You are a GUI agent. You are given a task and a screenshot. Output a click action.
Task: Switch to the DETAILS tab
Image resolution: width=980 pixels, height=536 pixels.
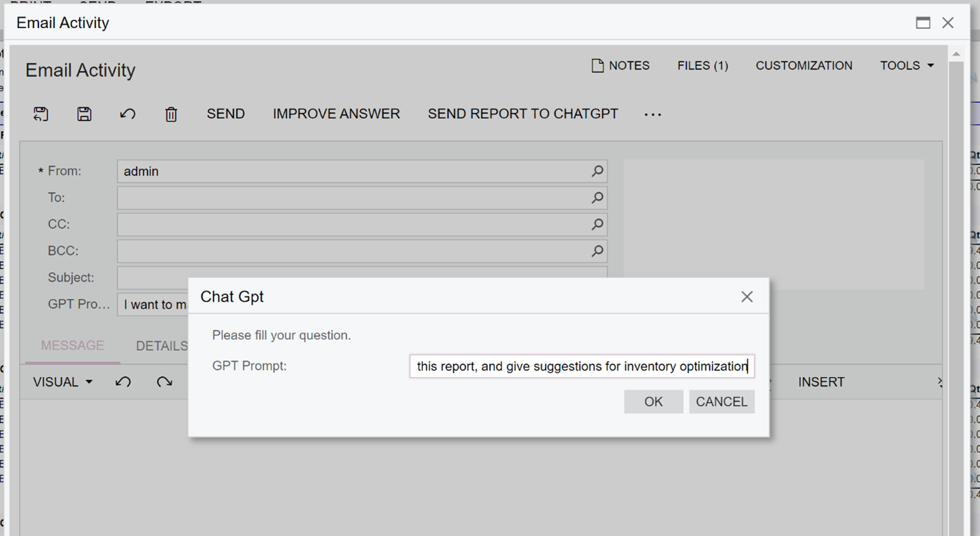pos(161,345)
